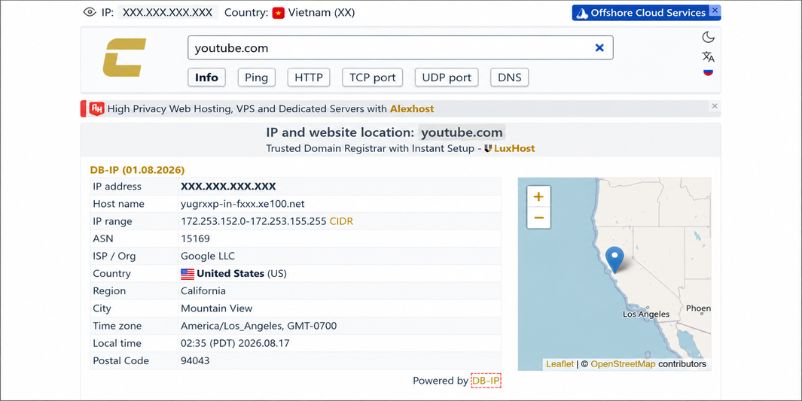802x401 pixels.
Task: Click the Vietnam flag icon
Action: click(278, 13)
